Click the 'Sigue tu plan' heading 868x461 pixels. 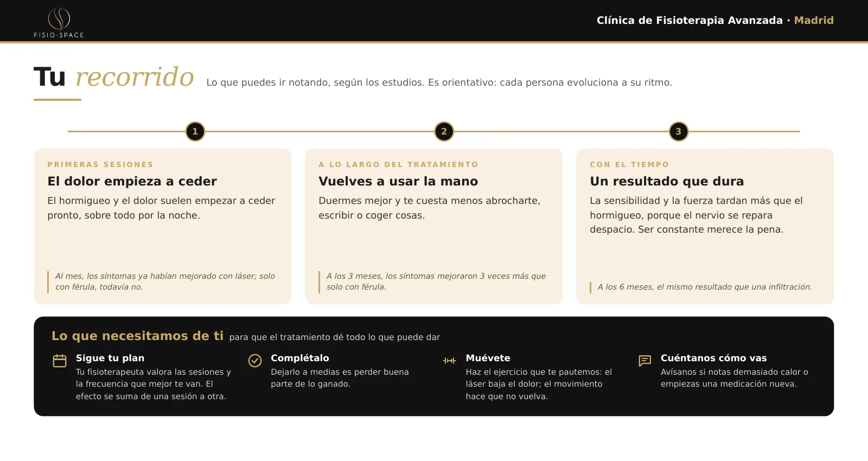110,358
